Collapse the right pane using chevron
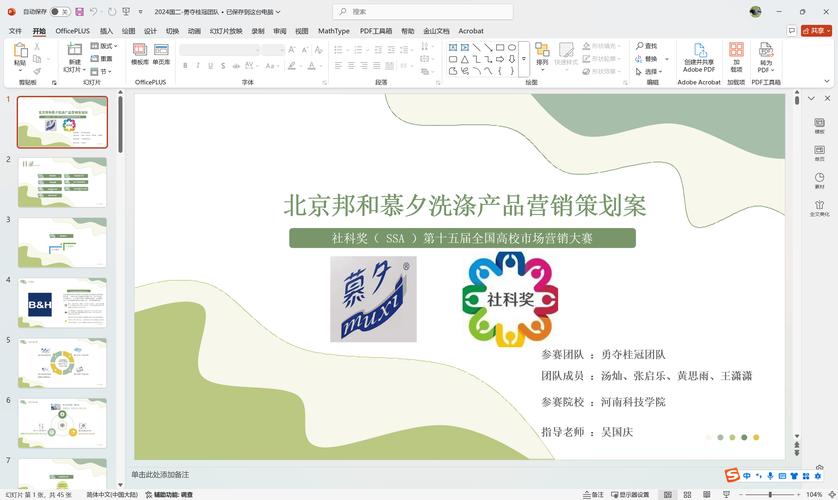838x500 pixels. tap(811, 98)
